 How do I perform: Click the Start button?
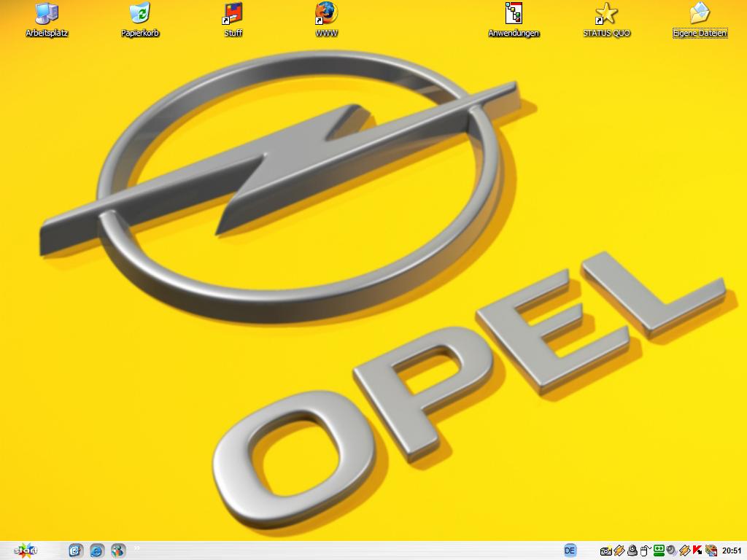(x=26, y=551)
